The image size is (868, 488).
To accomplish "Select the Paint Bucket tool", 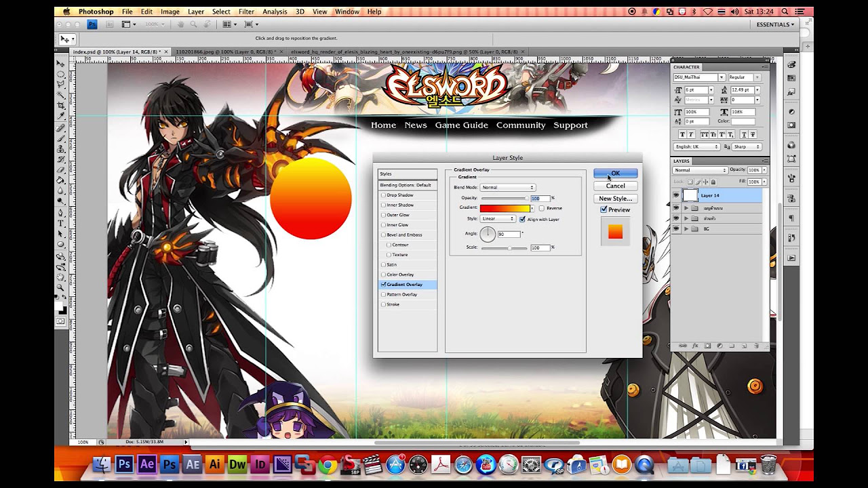I will coord(61,179).
